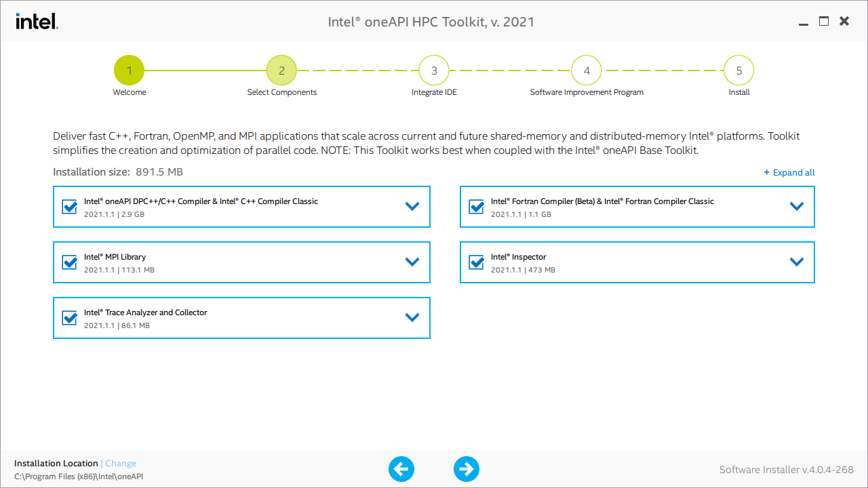
Task: Expand the Intel oneAPI DPC++/C++ Compiler details
Action: tap(412, 207)
